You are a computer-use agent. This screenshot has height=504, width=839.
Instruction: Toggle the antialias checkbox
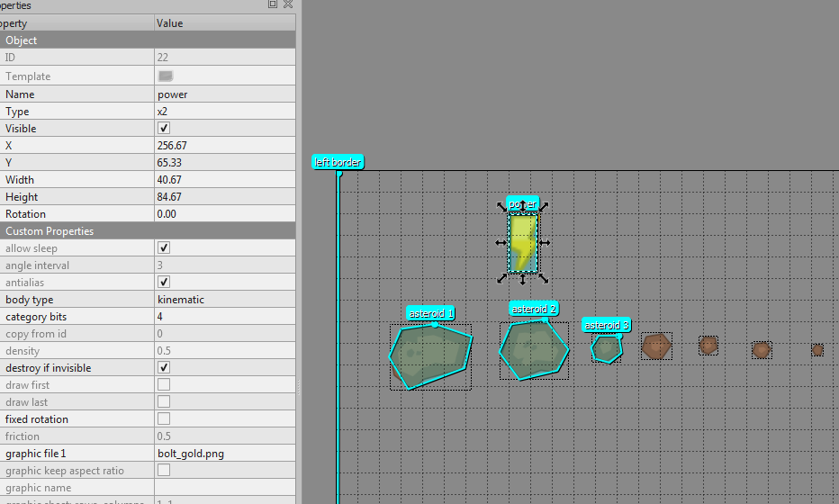[x=164, y=283]
